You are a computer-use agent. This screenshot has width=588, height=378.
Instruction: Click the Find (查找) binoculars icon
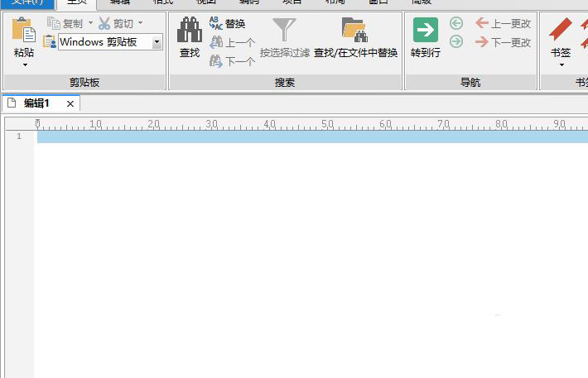190,31
